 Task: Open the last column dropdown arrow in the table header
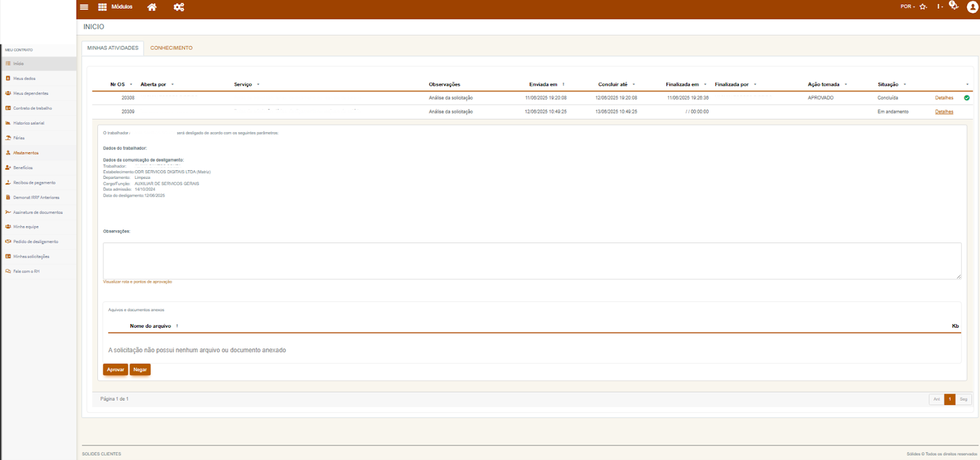[x=968, y=85]
